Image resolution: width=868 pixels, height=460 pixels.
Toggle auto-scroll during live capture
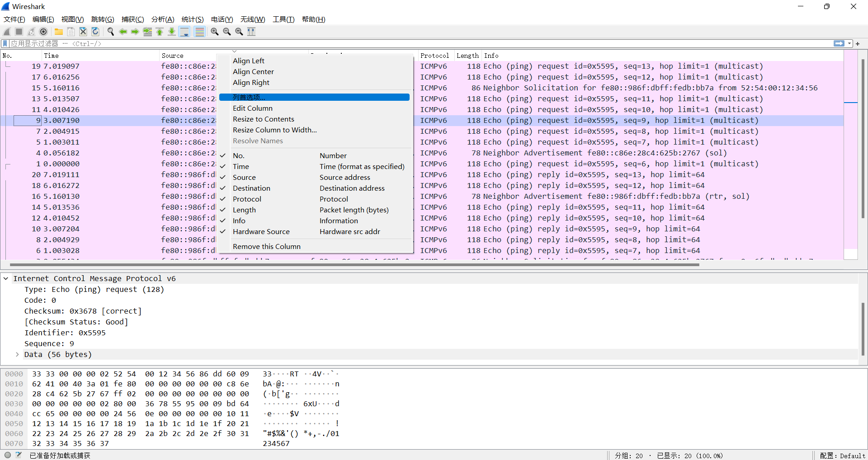click(x=184, y=32)
